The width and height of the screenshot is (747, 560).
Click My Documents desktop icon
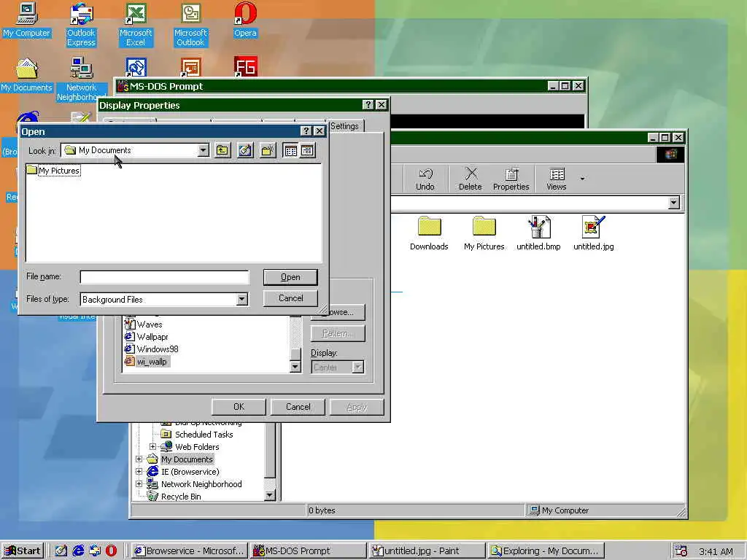coord(26,75)
